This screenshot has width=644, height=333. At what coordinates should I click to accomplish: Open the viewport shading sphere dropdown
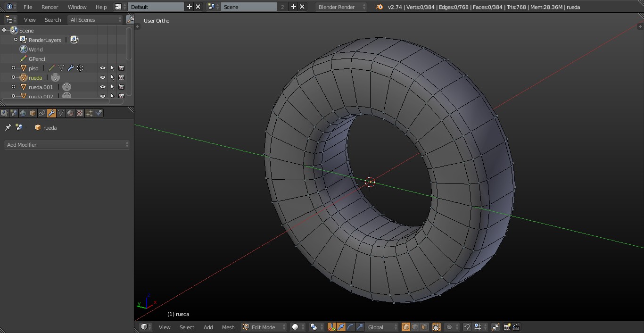click(x=298, y=327)
